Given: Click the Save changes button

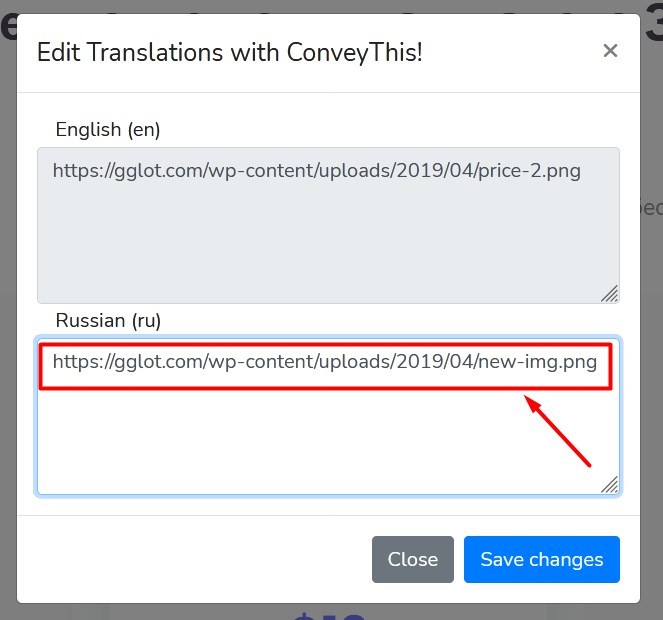Looking at the screenshot, I should point(541,559).
